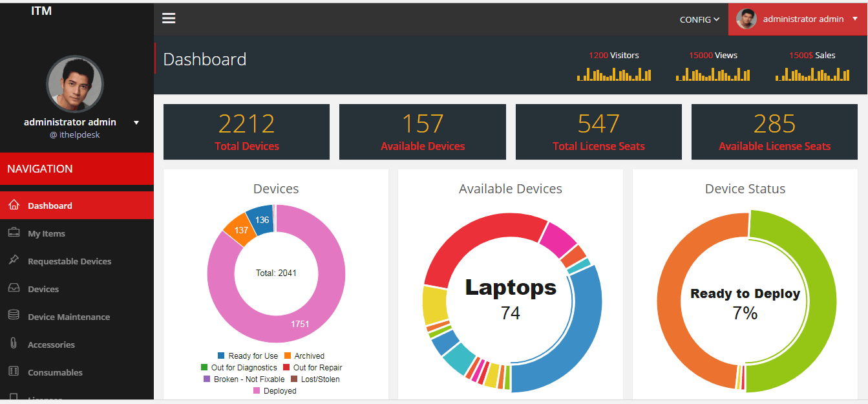This screenshot has width=868, height=404.
Task: Click the @ ithelpdesk link
Action: [74, 135]
